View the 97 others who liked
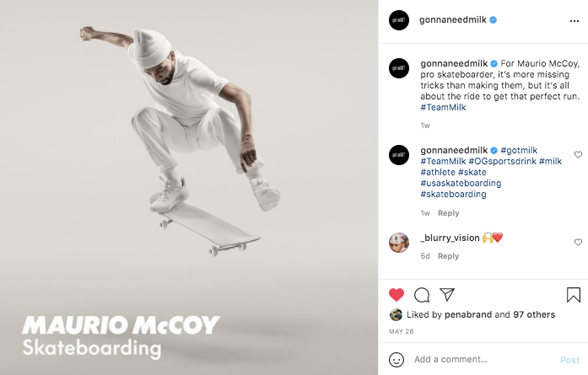 coord(534,314)
